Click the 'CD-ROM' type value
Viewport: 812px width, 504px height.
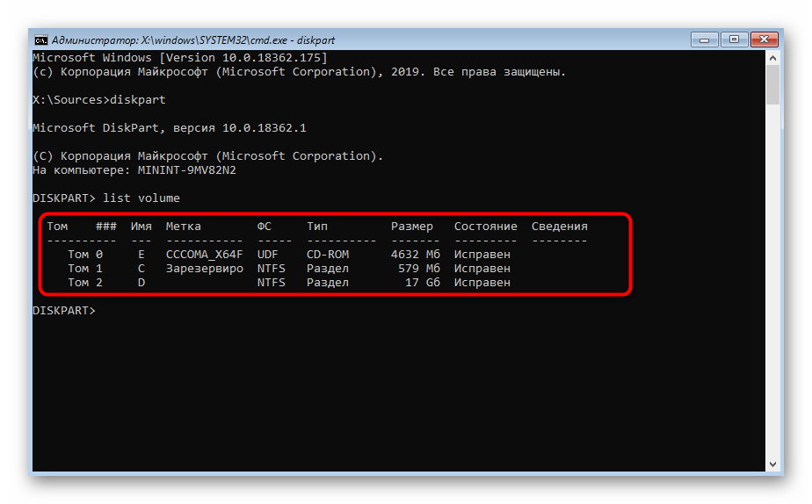pyautogui.click(x=328, y=254)
